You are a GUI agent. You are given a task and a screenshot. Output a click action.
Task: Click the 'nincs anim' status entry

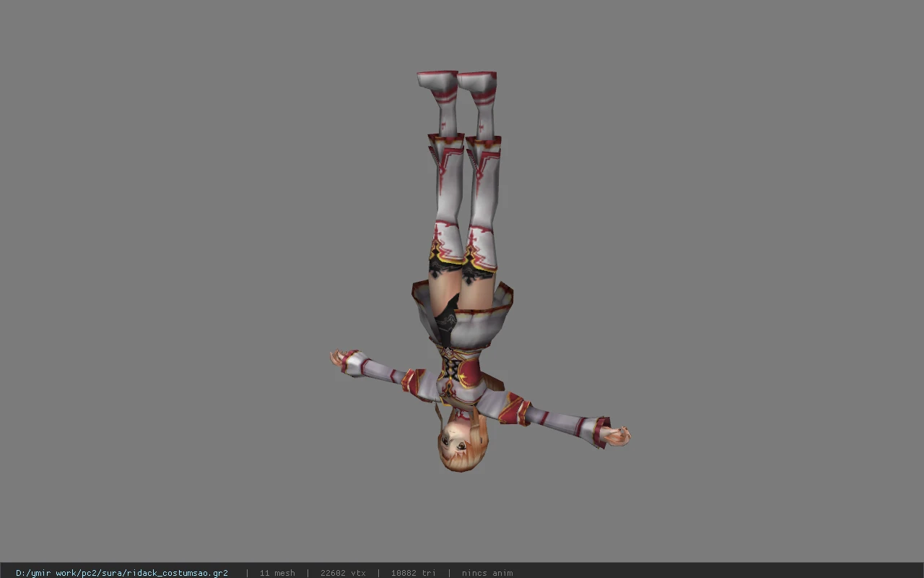point(487,573)
